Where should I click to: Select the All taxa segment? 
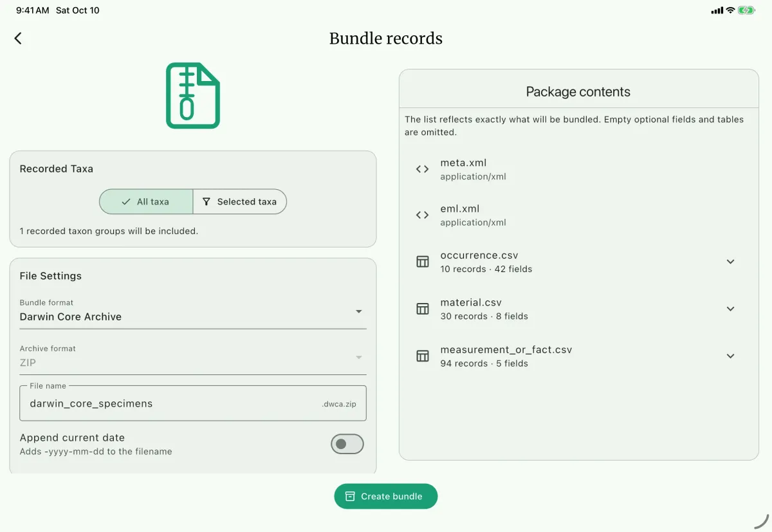(x=146, y=201)
